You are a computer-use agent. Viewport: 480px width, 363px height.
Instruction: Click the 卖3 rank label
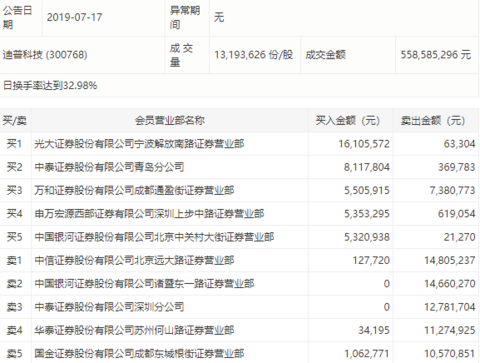[x=14, y=307]
